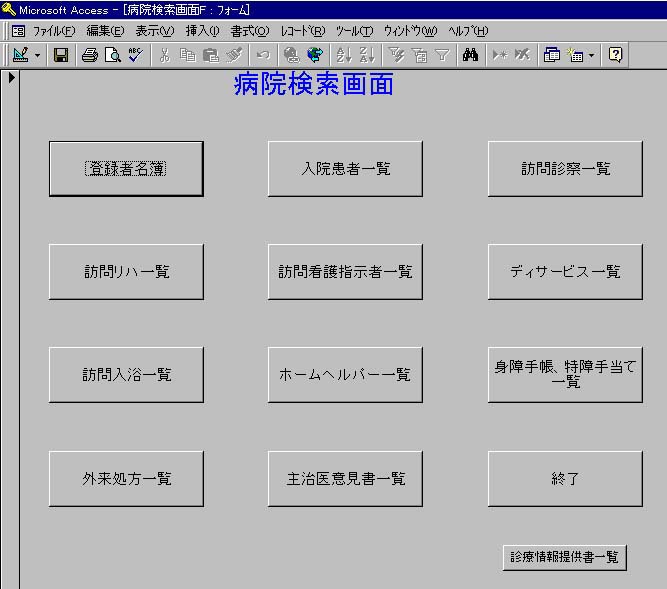
Task: Sort ascending A-Z icon
Action: 344,55
